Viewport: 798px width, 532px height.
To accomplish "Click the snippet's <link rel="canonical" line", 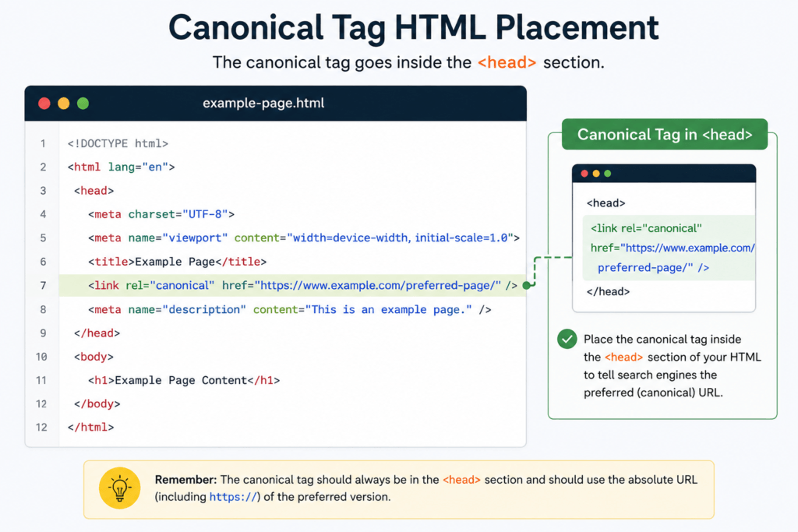I will [646, 228].
